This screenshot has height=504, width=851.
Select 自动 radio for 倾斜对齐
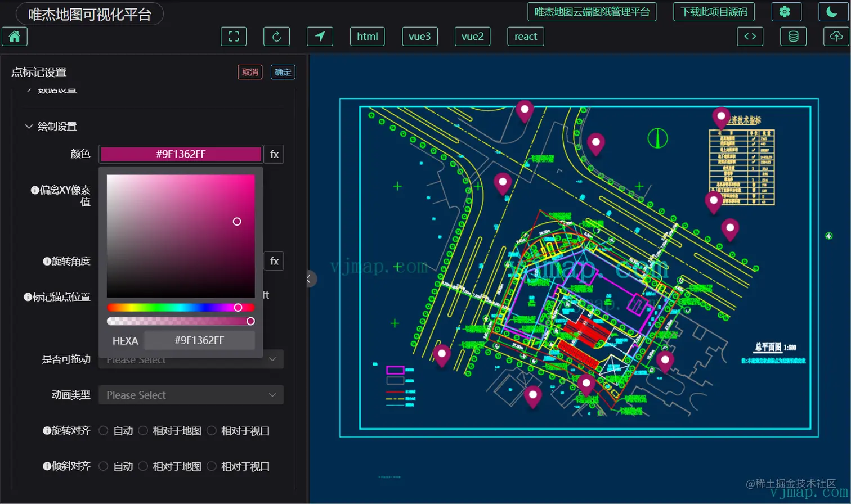point(104,466)
